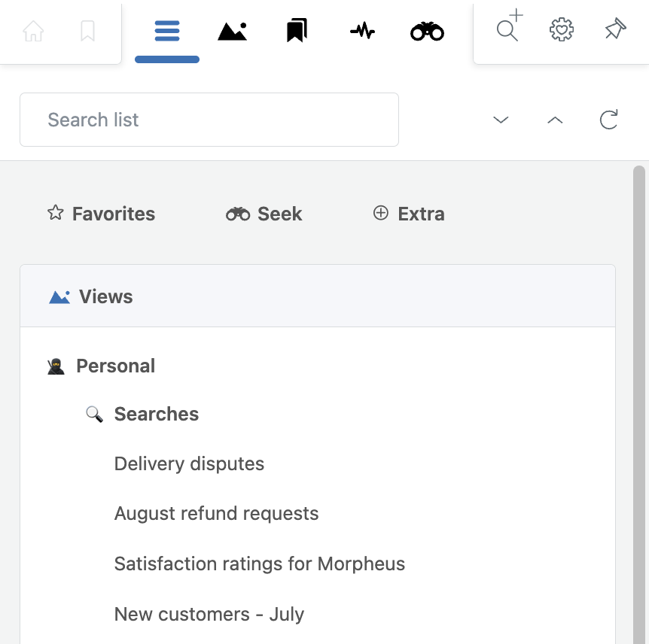This screenshot has height=644, width=649.
Task: Toggle the pin icon
Action: coord(615,29)
